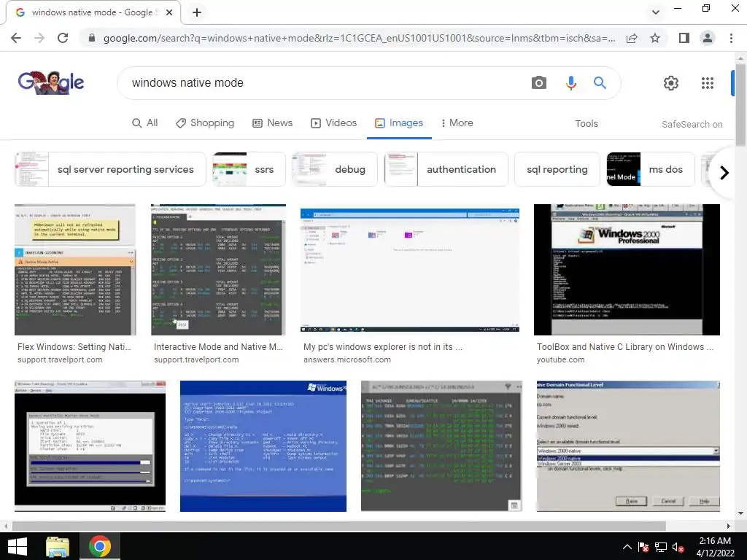The height and width of the screenshot is (560, 747).
Task: Open Interactive Mode and Native thumbnail
Action: tap(218, 270)
